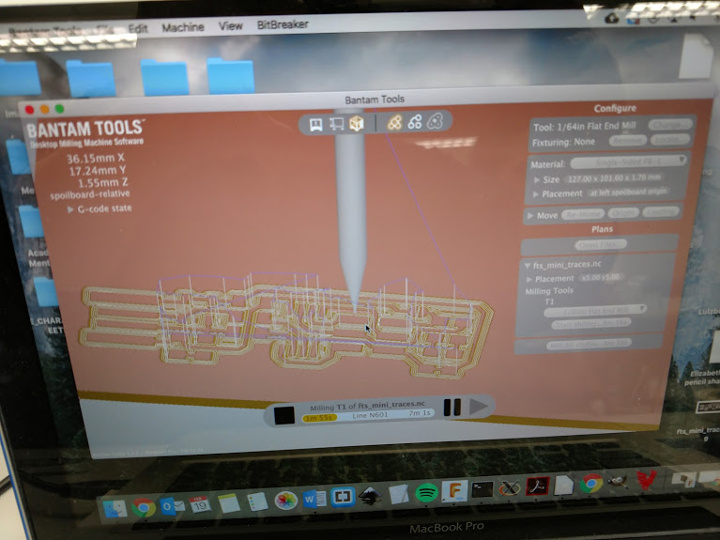Click the X position readout 36.15mm
This screenshot has height=540, width=720.
click(x=96, y=158)
